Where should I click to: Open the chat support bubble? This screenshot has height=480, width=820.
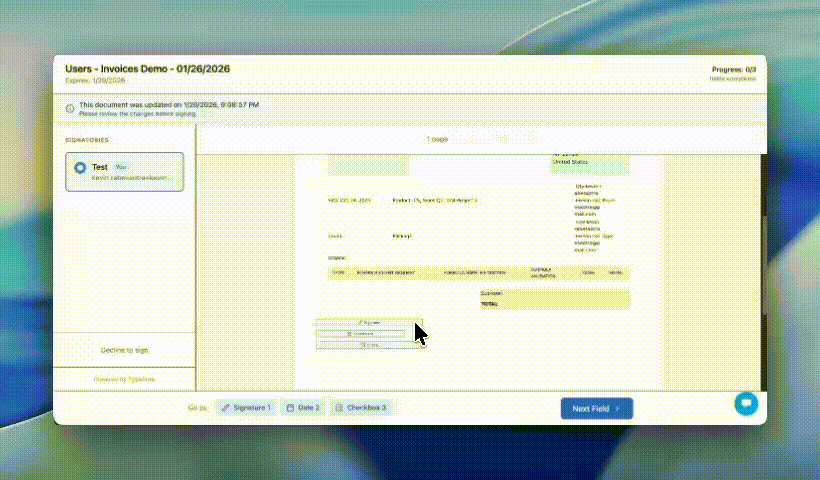(746, 403)
